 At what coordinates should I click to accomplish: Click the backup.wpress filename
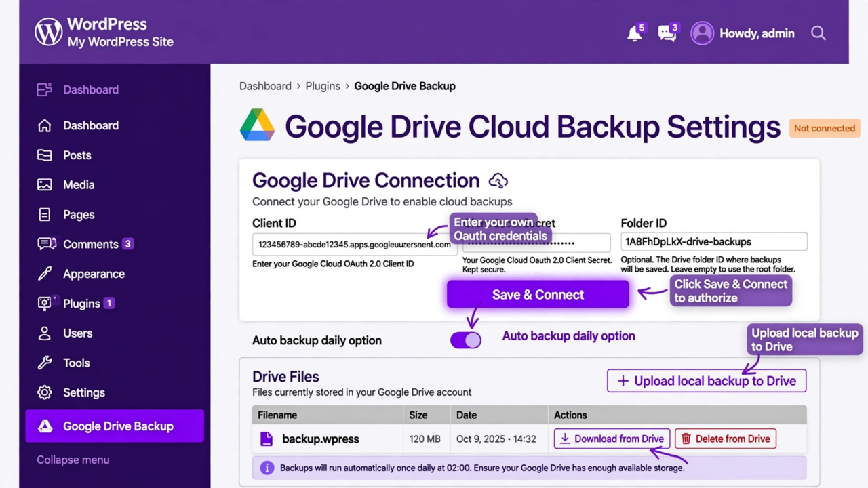pyautogui.click(x=321, y=439)
